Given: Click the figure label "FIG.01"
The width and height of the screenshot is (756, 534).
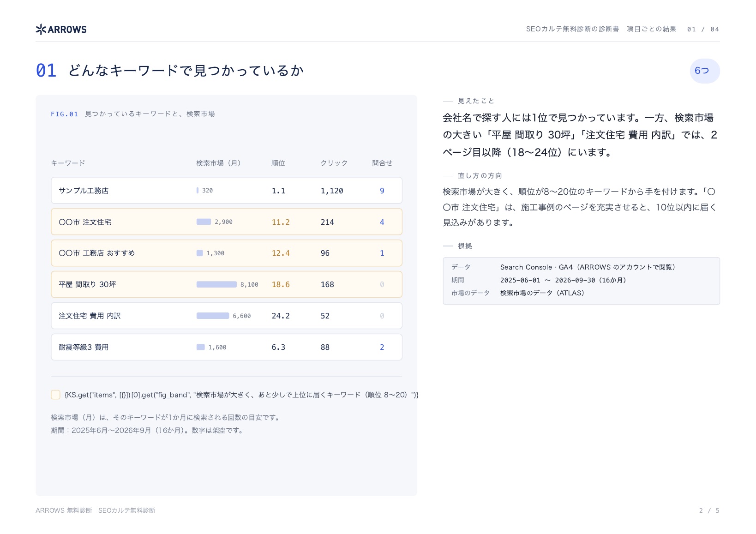Looking at the screenshot, I should 65,114.
